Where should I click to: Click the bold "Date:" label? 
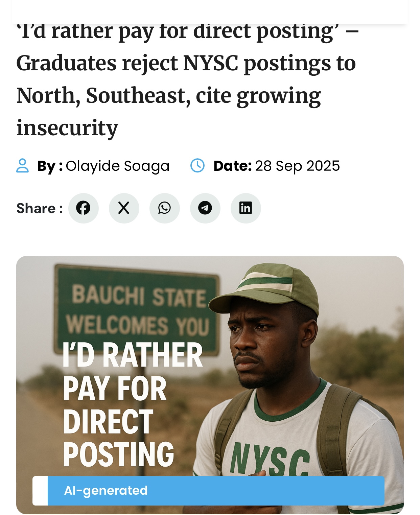(232, 166)
